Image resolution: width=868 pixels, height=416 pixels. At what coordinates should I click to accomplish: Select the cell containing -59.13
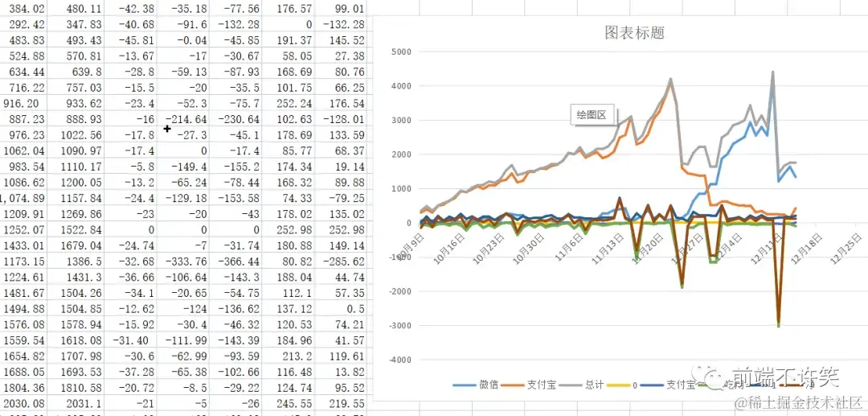(184, 72)
